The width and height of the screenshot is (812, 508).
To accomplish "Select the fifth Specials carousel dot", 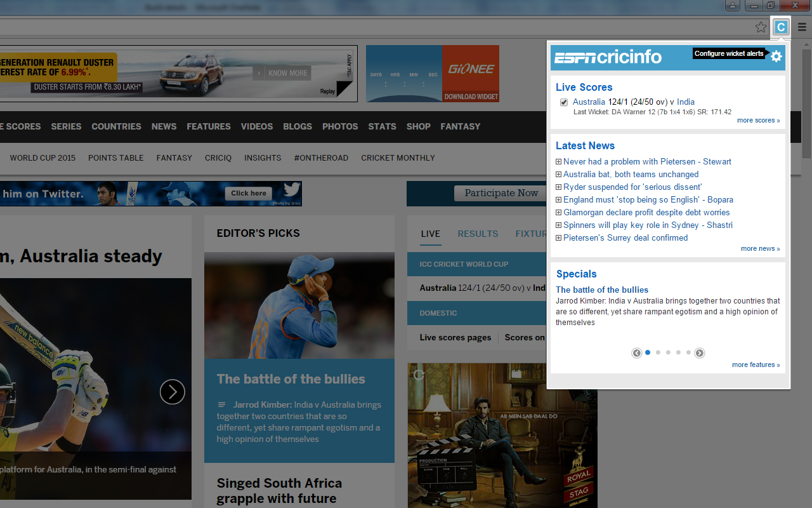I will coord(688,352).
